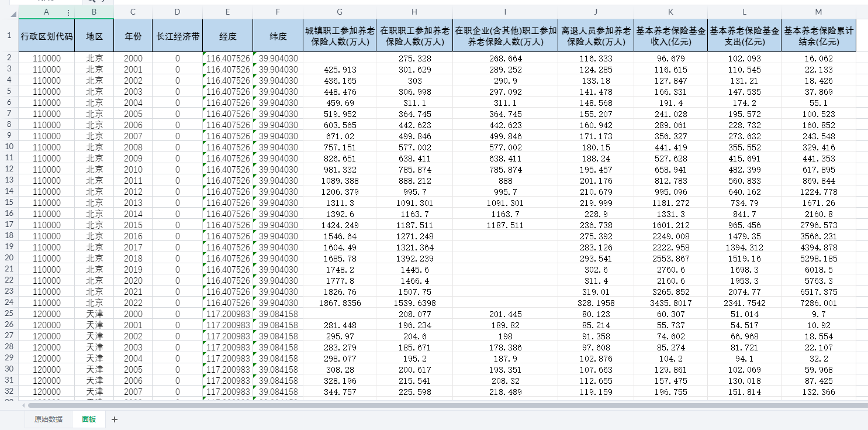Select the cell containing 5298.185

819,258
